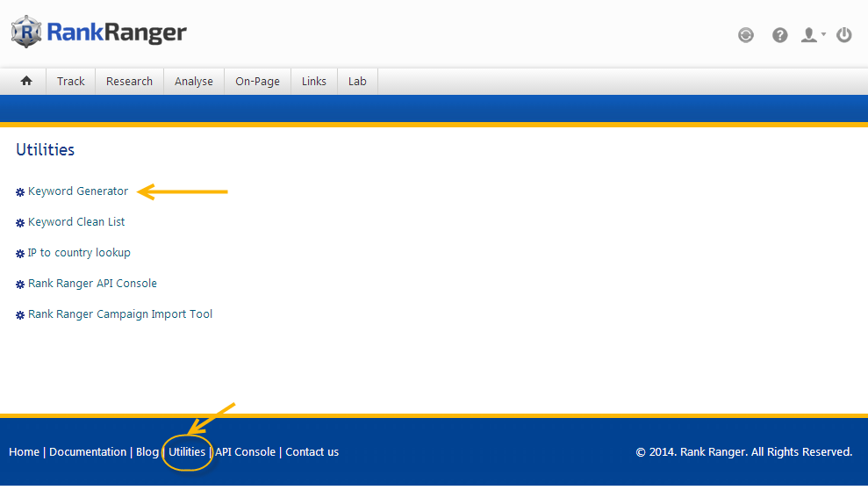The image size is (868, 490).
Task: Click gear icon beside Rank Ranger API Console
Action: [x=20, y=285]
